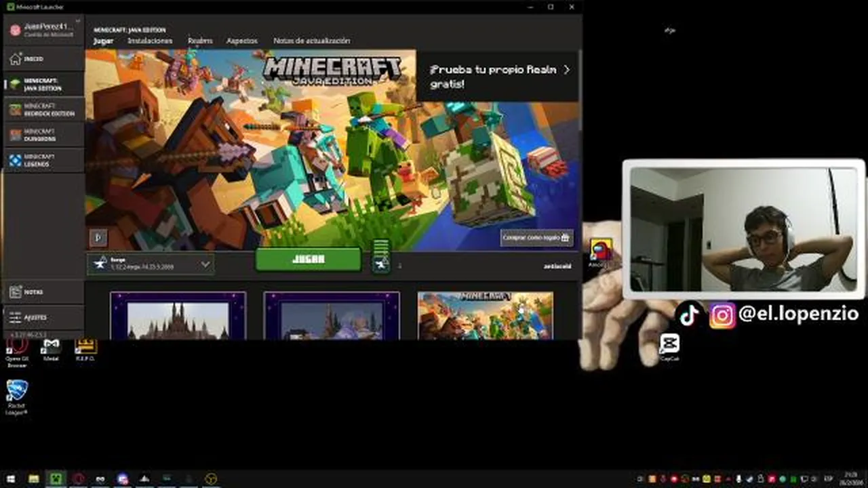
Task: Switch to the Jugar tab
Action: tap(103, 41)
